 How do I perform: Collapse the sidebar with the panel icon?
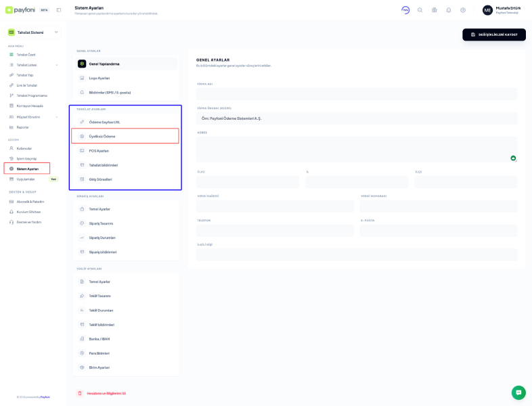pos(59,10)
